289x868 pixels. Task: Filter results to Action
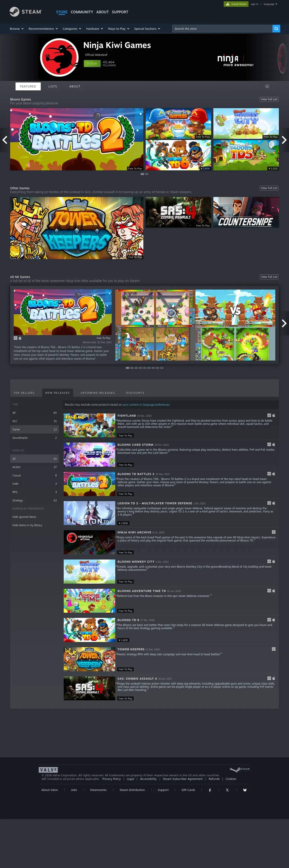[35, 467]
